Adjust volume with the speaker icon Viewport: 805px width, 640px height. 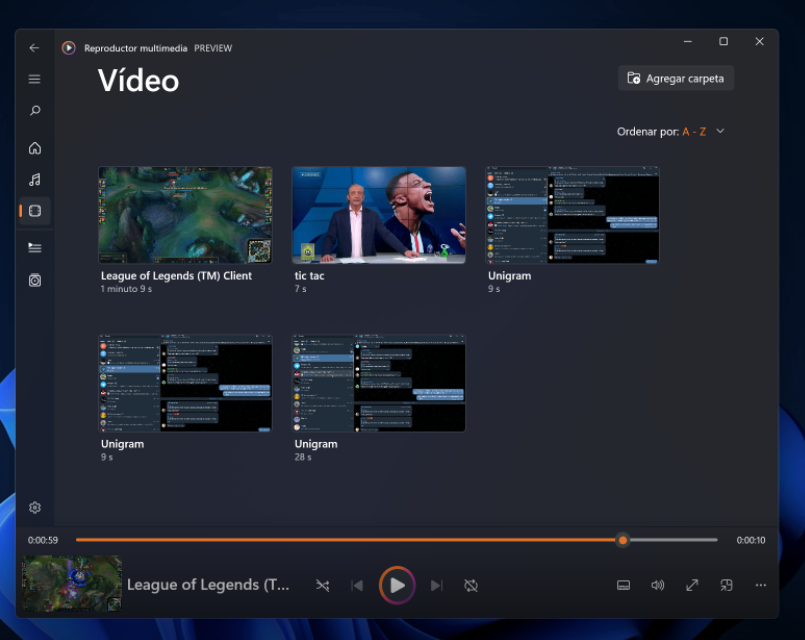tap(657, 585)
